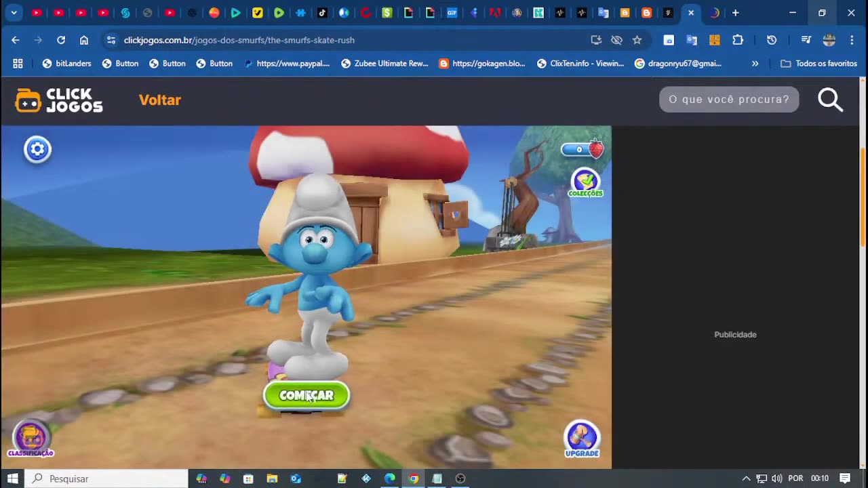Click the strawberry counter in the game
Image resolution: width=868 pixels, height=488 pixels.
[x=583, y=149]
